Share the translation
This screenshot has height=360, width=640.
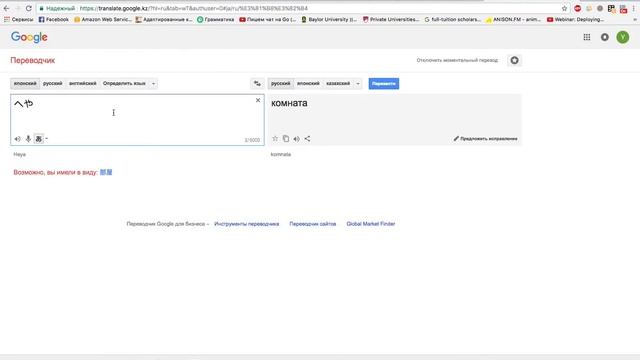tap(307, 139)
